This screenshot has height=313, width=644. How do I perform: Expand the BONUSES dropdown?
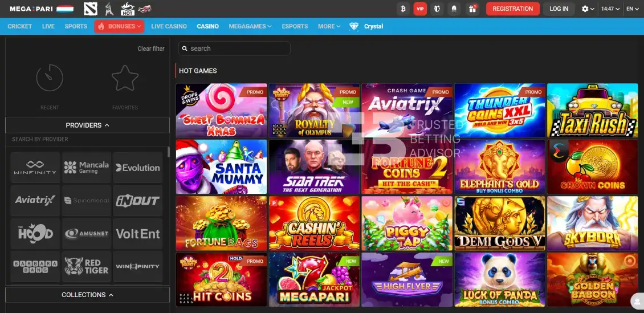coord(119,26)
